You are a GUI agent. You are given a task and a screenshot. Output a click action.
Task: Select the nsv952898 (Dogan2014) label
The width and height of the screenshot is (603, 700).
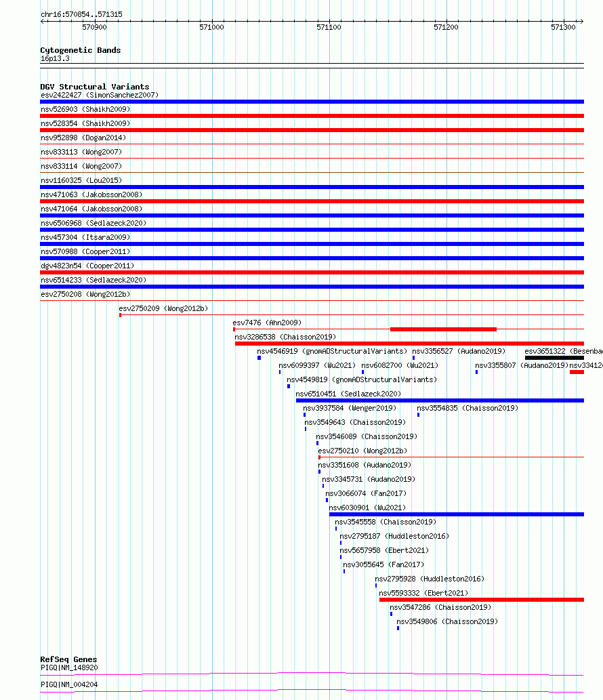[x=83, y=138]
